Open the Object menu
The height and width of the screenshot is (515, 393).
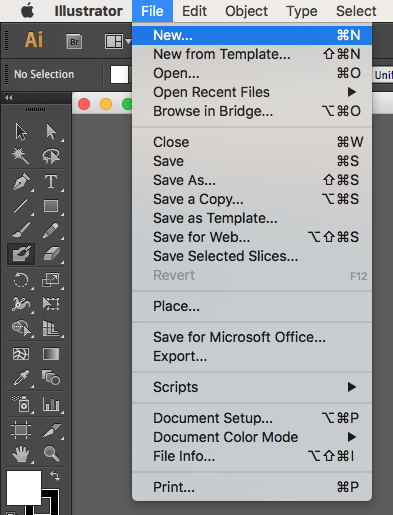click(x=246, y=11)
